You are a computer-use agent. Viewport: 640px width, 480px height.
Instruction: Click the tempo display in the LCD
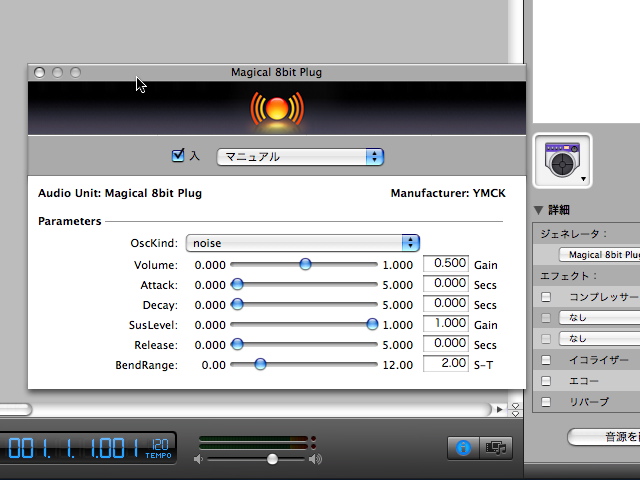coord(159,448)
